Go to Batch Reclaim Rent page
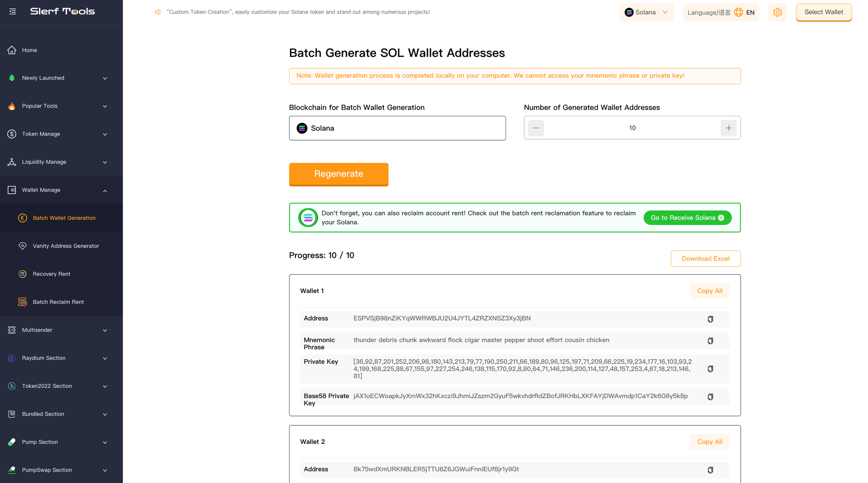 coord(58,302)
